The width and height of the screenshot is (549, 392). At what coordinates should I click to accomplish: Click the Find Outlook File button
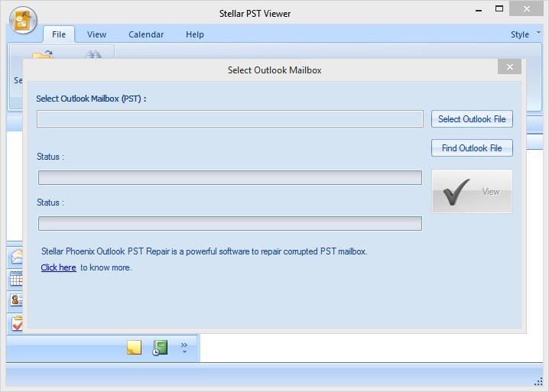[x=472, y=148]
